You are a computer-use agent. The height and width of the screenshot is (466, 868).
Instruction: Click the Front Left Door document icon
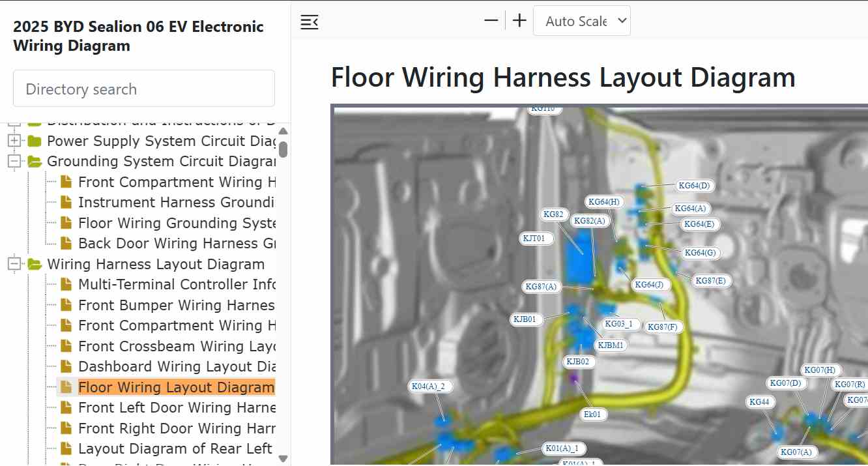pos(66,408)
